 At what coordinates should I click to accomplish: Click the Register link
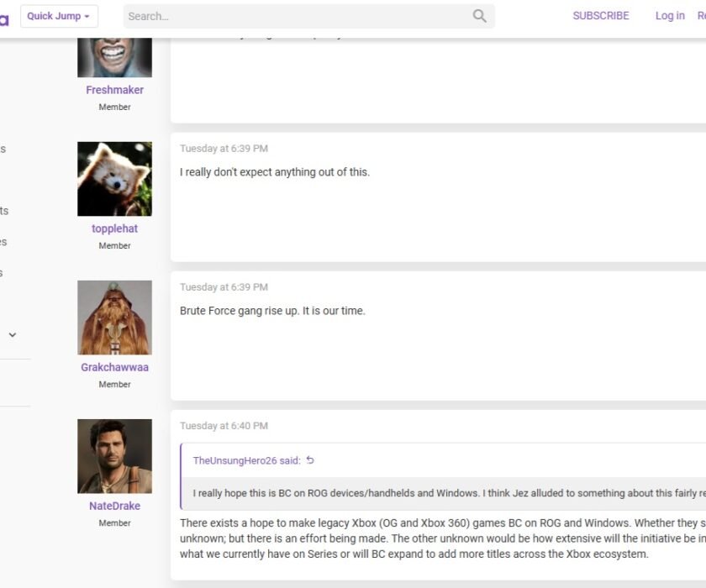701,16
